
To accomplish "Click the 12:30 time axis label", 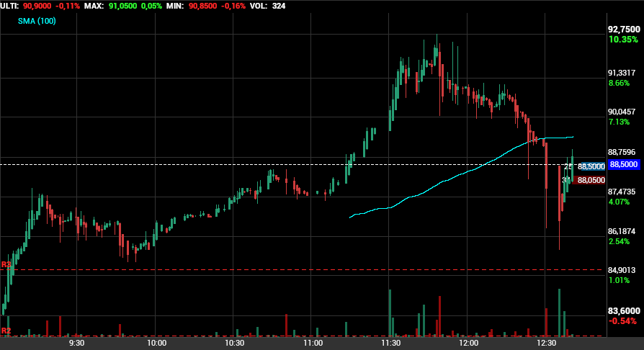I will click(547, 343).
